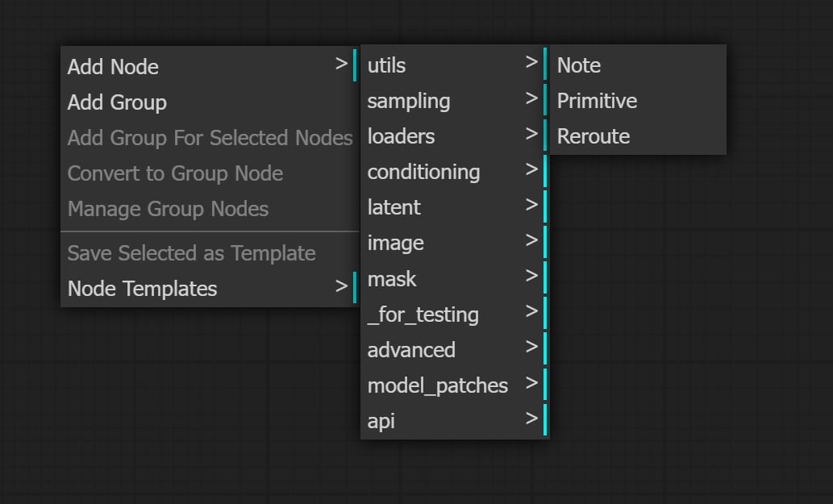Add a Primitive node

coord(638,100)
